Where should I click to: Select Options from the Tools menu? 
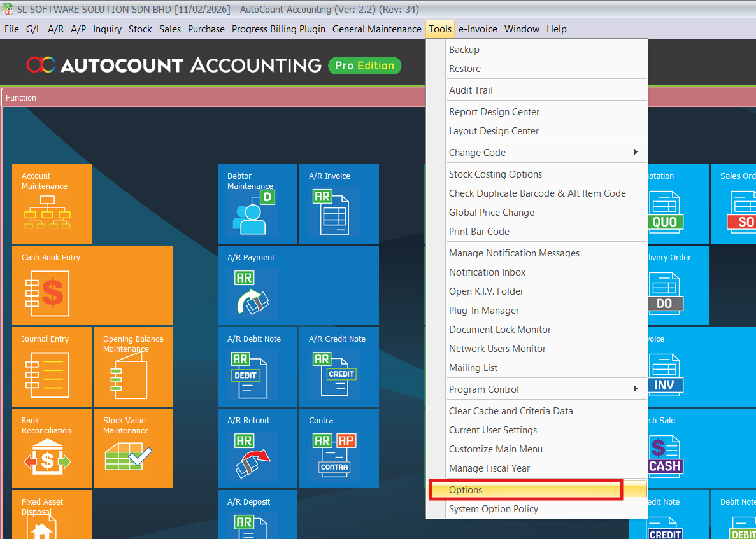(466, 490)
